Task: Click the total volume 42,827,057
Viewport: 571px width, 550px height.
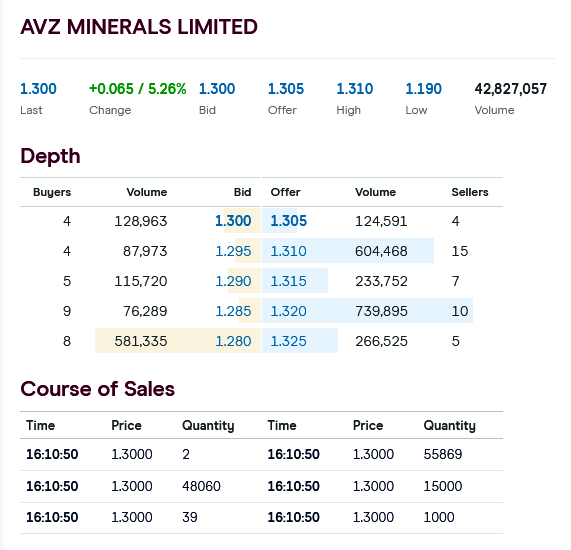Action: 511,89
